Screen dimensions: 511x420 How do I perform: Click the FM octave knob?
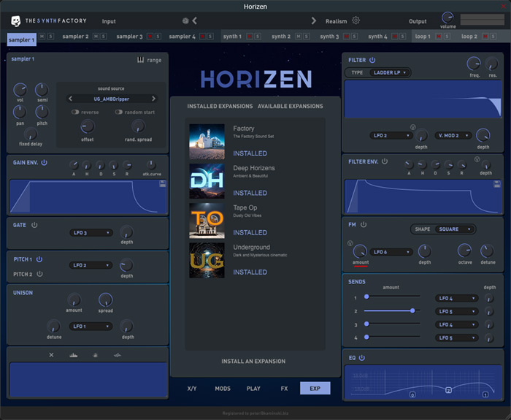[464, 251]
